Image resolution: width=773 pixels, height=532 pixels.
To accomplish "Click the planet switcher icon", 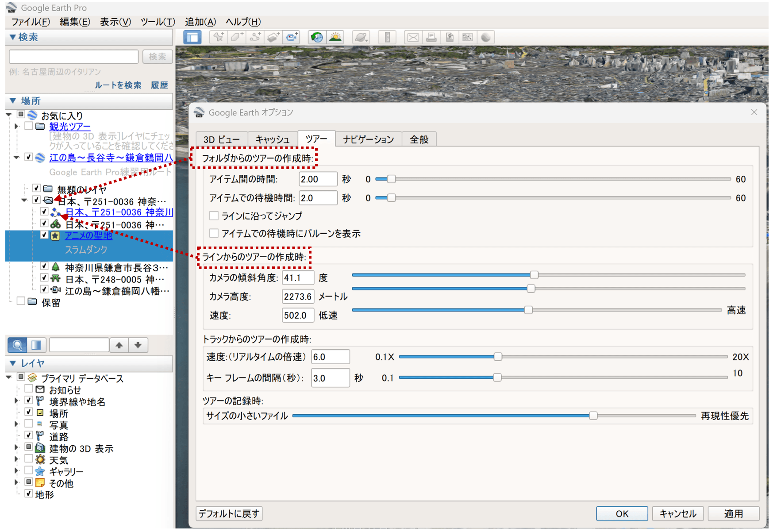I will [x=361, y=38].
